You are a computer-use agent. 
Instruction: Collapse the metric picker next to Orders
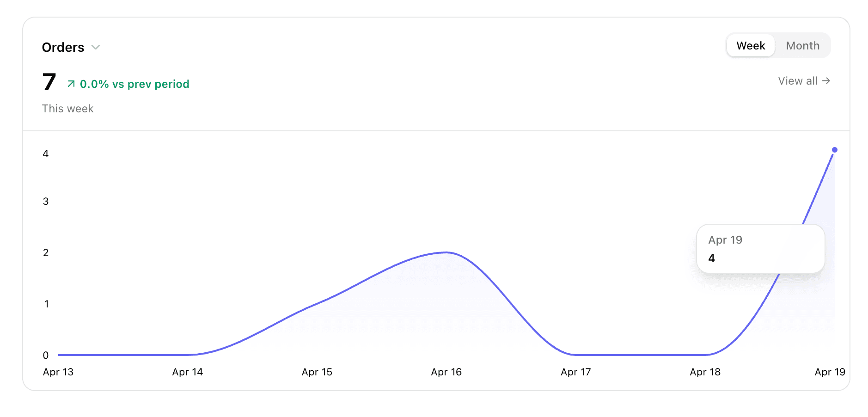(96, 47)
